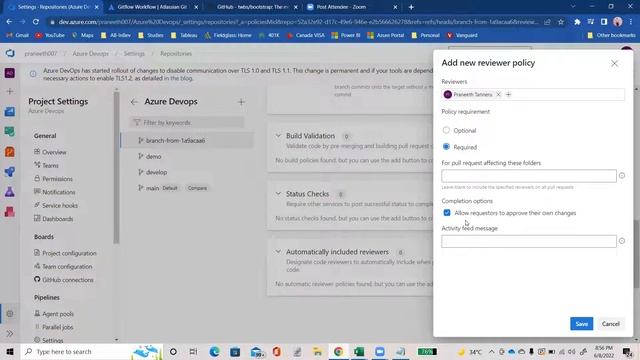Focus the Filter by keywords field
Screen dimensions: 640x360
point(187,122)
